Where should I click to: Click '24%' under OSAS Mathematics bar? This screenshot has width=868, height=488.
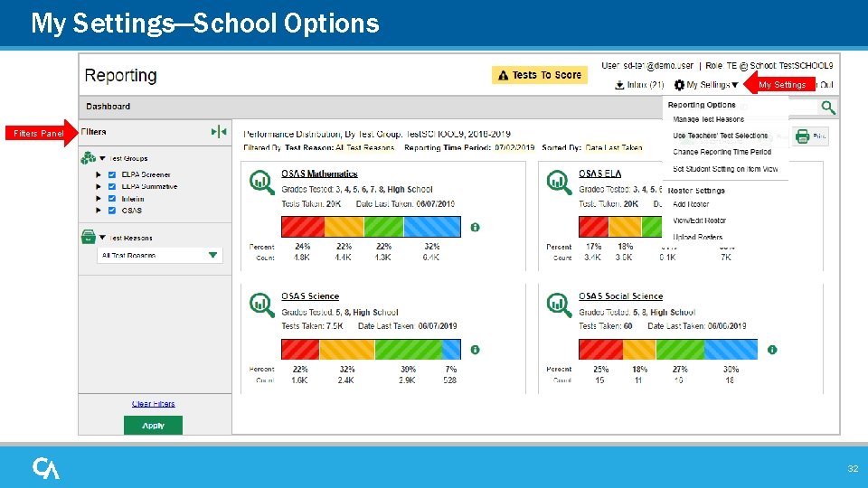pyautogui.click(x=303, y=246)
